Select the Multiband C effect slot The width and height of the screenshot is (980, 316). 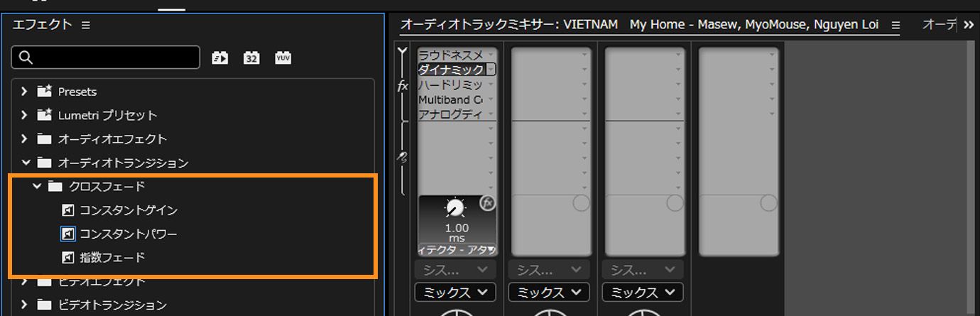point(450,99)
